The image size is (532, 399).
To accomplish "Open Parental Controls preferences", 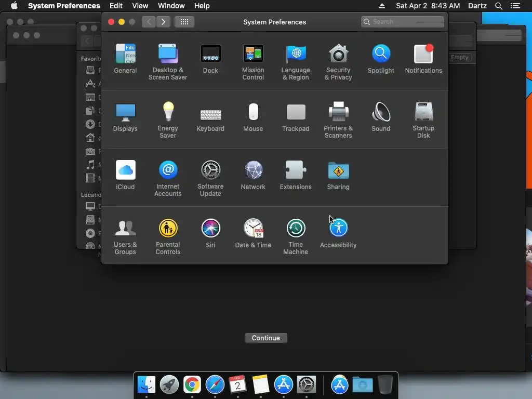I will tap(168, 236).
